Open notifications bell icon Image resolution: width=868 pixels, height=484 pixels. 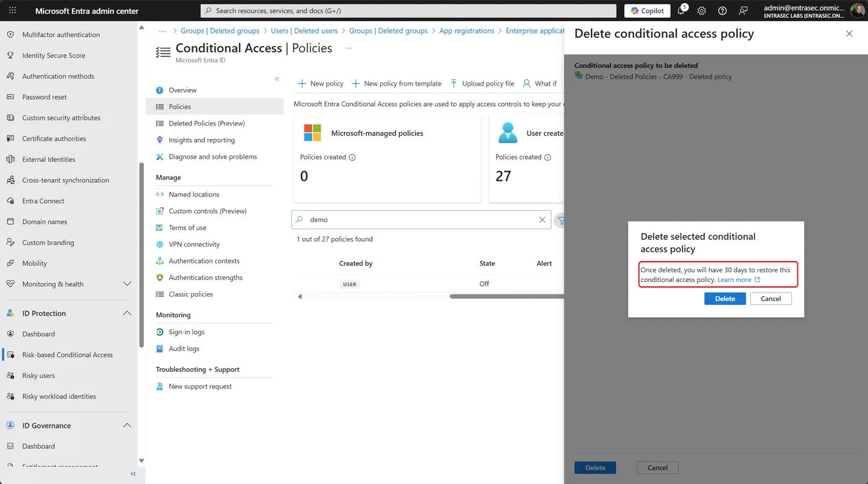(x=681, y=11)
